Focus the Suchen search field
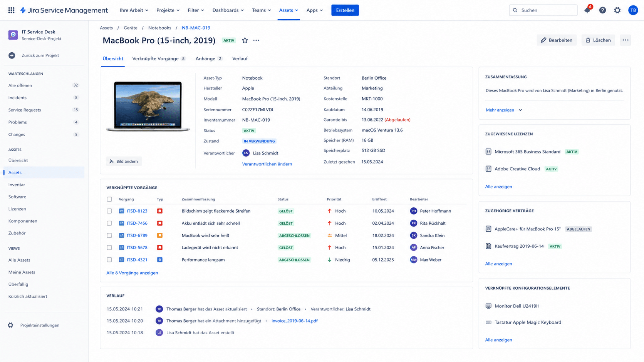644x362 pixels. 543,10
